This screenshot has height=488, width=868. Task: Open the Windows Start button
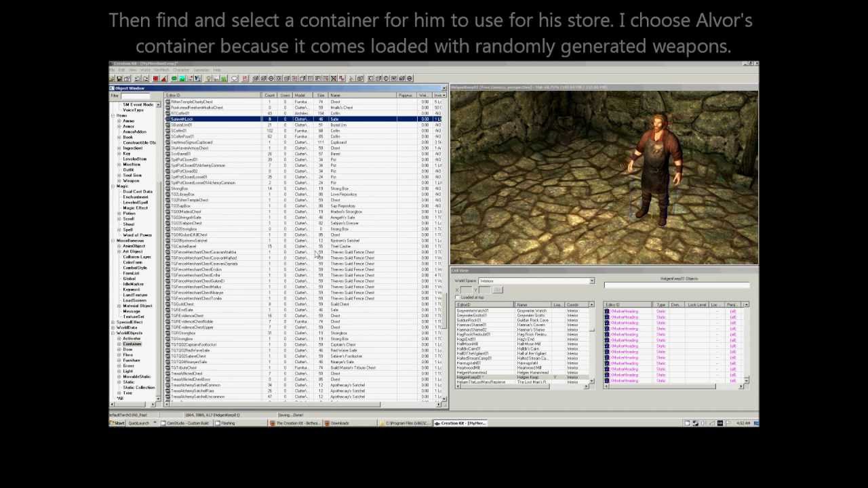point(118,423)
